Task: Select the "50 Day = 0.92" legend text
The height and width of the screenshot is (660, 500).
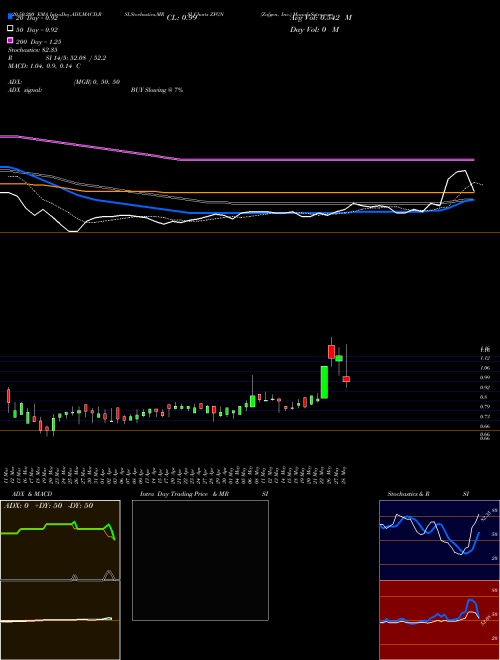Action: pyautogui.click(x=37, y=30)
